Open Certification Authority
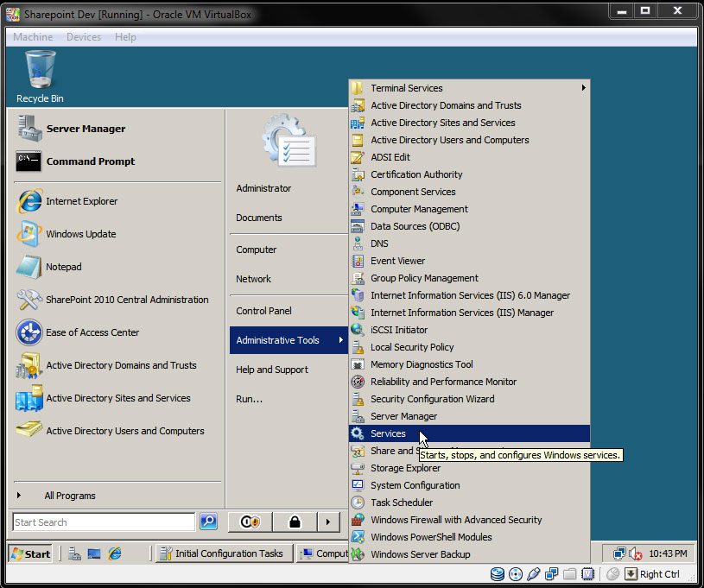The height and width of the screenshot is (588, 704). pos(469,174)
